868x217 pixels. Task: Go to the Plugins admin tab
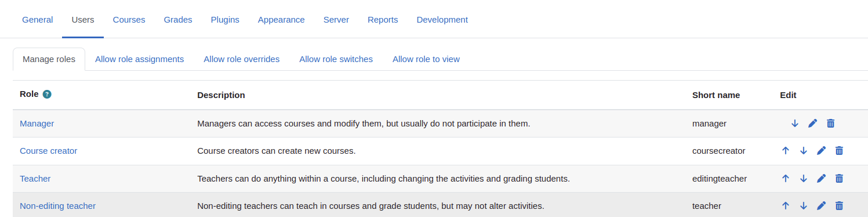click(x=225, y=20)
